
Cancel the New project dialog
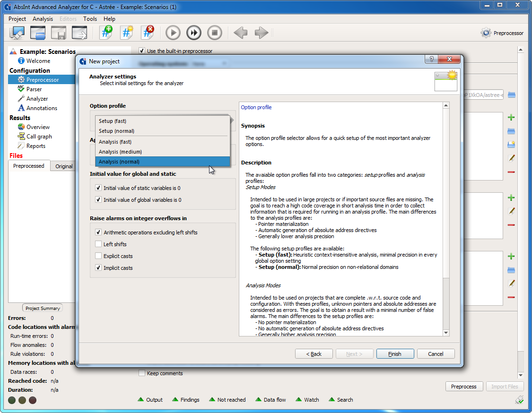pos(436,353)
